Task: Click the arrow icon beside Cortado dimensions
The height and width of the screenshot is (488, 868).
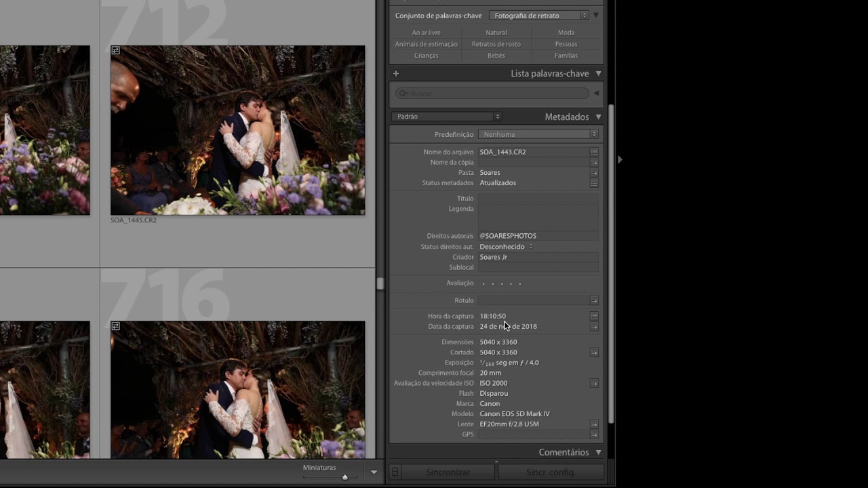Action: (x=594, y=352)
